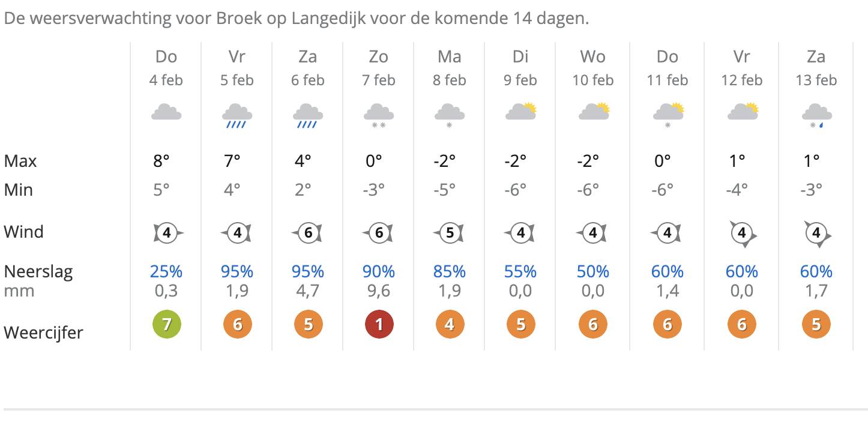Click the cloudy weather icon for Thursday 4 feb
The image size is (868, 425).
166,112
